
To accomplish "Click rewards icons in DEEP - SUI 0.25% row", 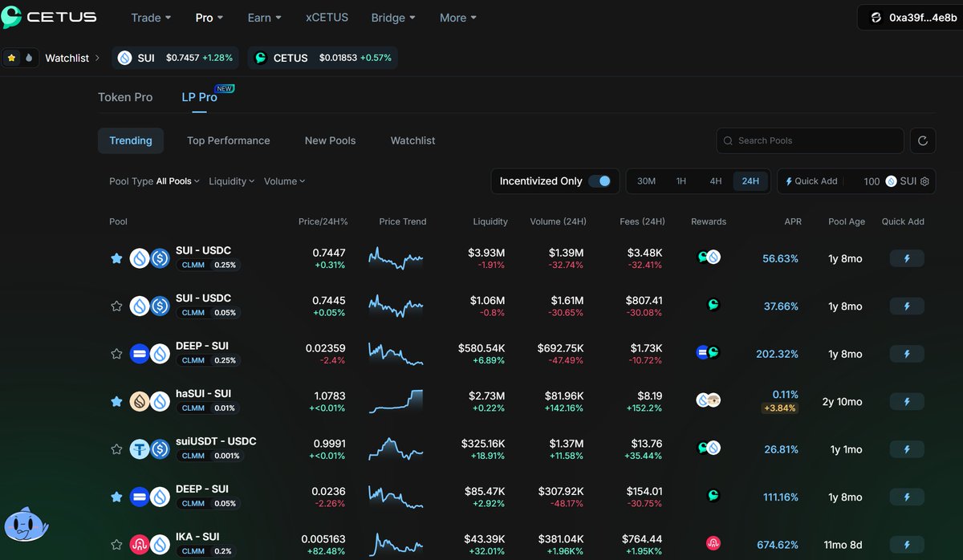I will pos(708,352).
